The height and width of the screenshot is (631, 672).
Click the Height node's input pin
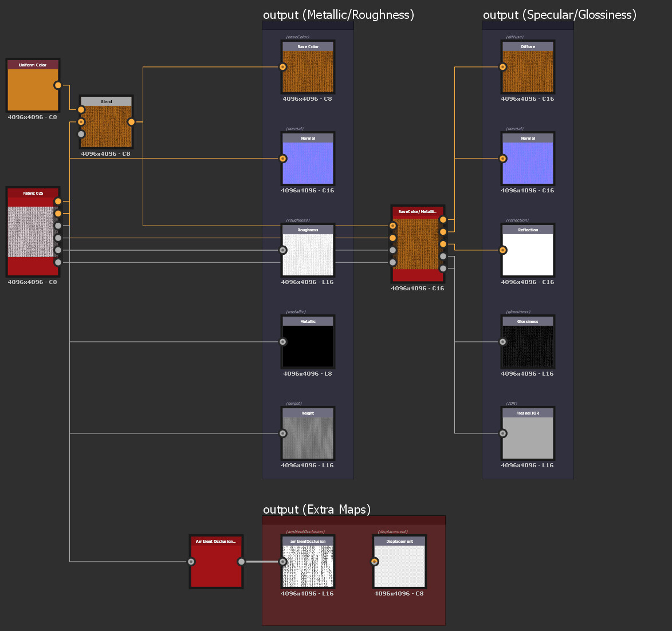tap(283, 433)
